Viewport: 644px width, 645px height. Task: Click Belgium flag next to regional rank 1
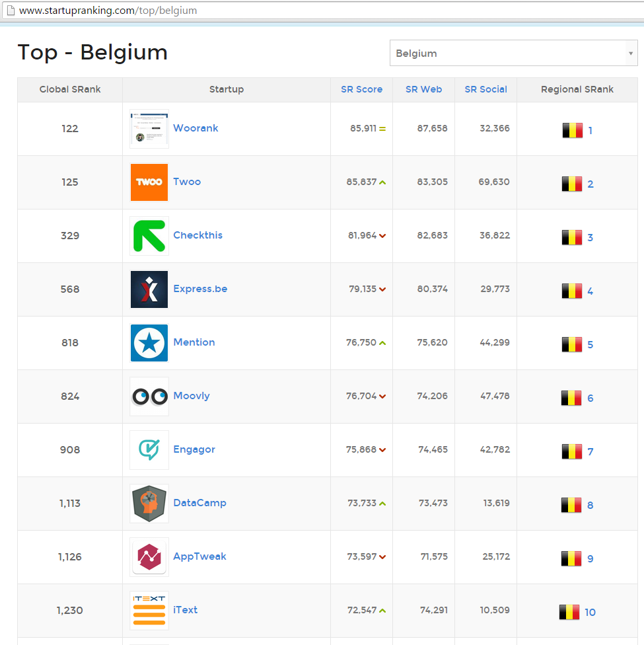point(572,130)
